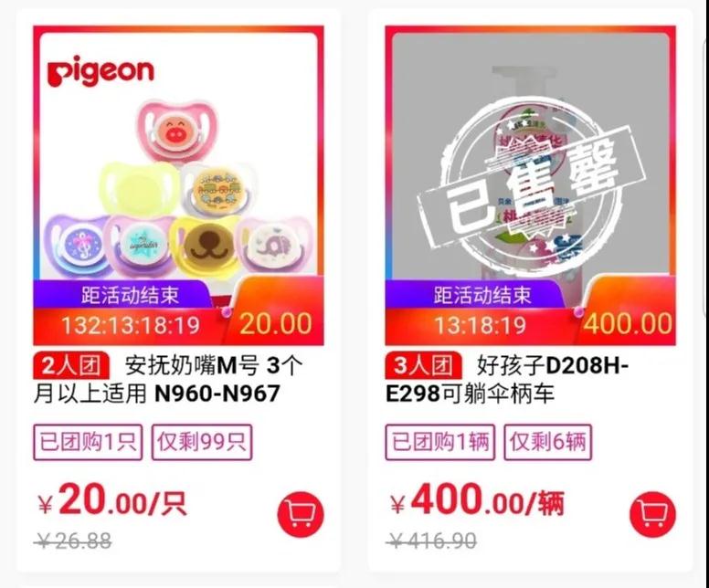Click the Pigeon brand logo

tap(101, 71)
